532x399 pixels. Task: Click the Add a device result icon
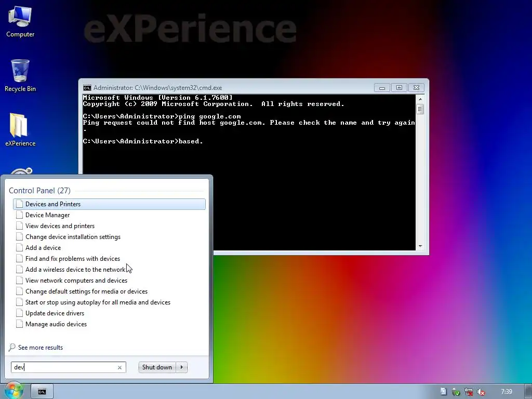coord(19,248)
